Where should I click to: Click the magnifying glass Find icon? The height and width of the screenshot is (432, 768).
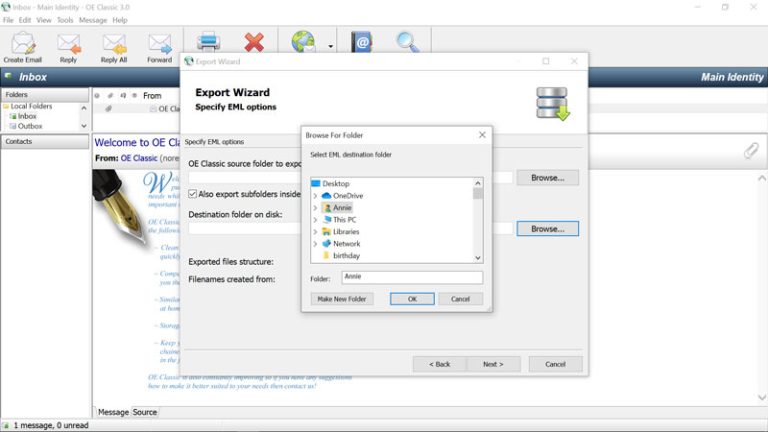[407, 42]
